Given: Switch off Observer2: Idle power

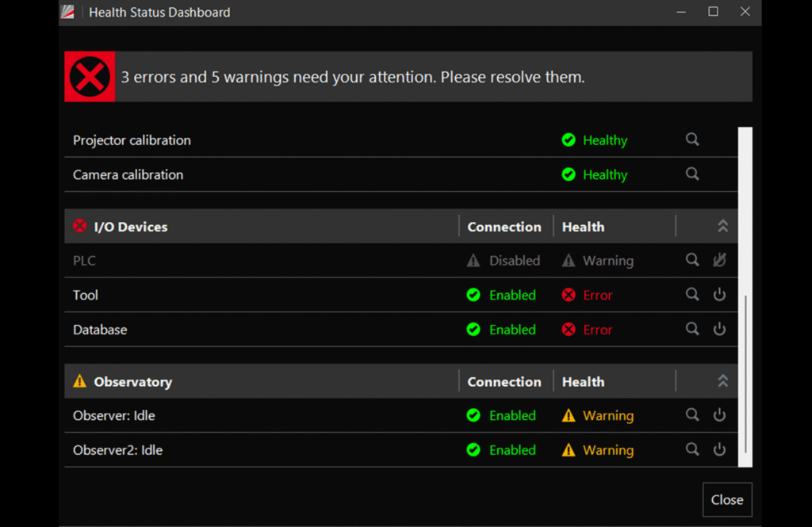Looking at the screenshot, I should 719,449.
